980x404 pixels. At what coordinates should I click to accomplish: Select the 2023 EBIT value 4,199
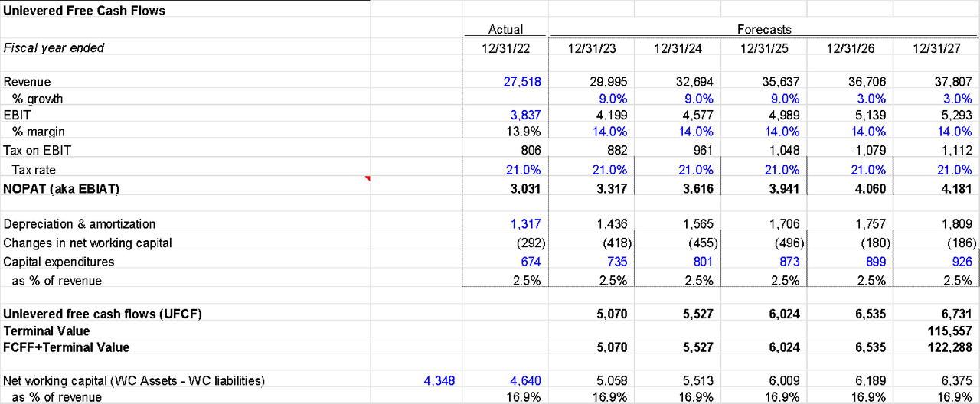pyautogui.click(x=611, y=116)
